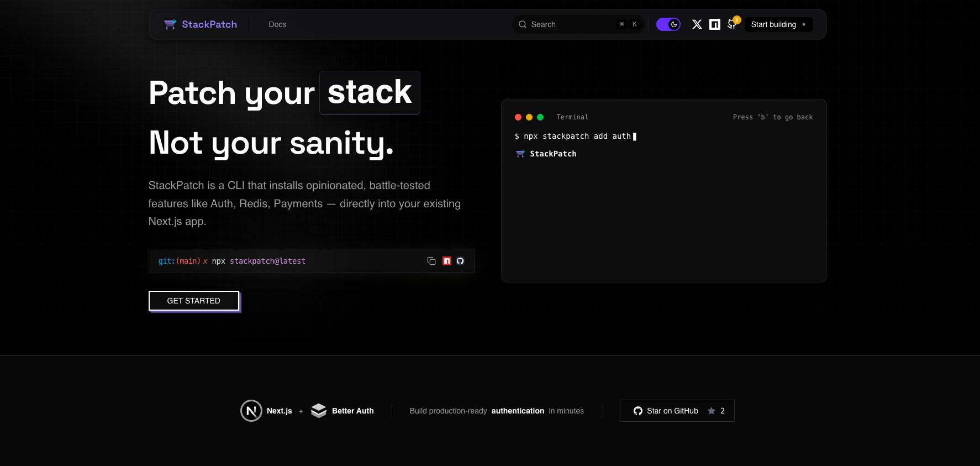Focus the Search input field
This screenshot has height=466, width=980.
click(x=578, y=24)
